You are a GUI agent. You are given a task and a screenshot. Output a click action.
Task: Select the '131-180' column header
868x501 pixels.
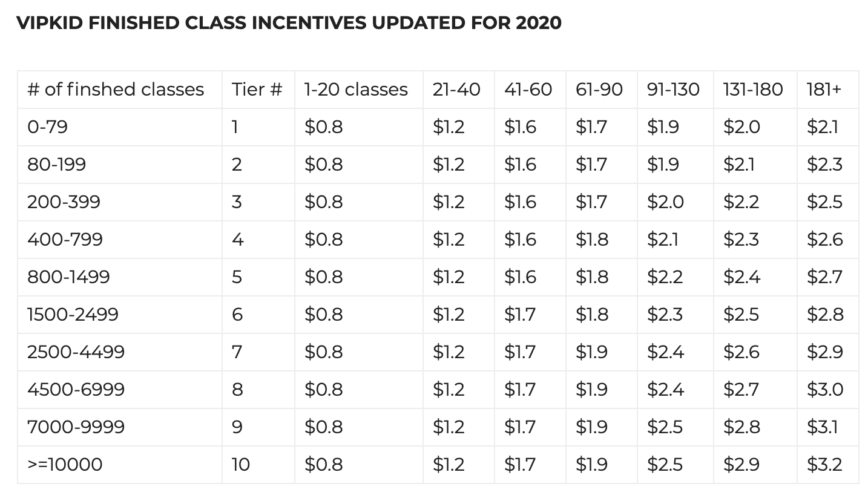tap(753, 90)
